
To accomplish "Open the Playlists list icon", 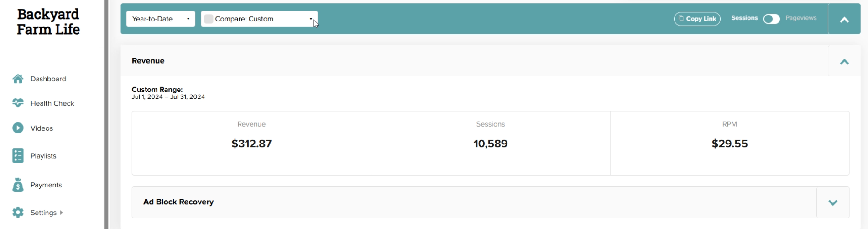I will pos(18,155).
